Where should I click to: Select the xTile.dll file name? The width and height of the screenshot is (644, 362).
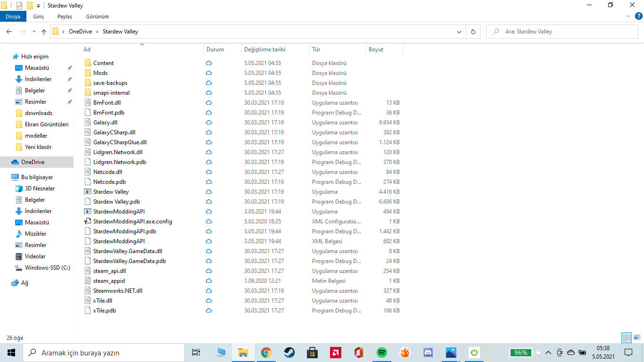click(x=103, y=301)
